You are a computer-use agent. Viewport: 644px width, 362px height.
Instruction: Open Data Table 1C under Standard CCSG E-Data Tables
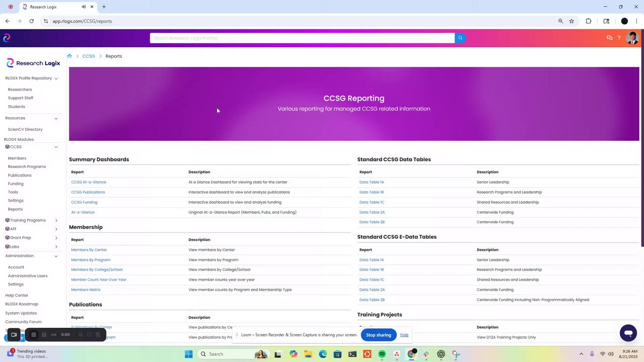click(x=372, y=280)
